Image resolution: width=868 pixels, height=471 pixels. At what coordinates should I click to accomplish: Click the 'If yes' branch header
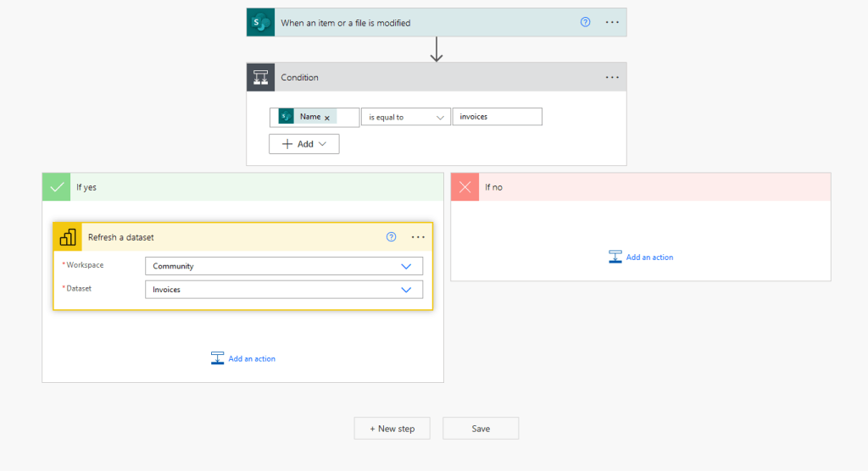(242, 187)
